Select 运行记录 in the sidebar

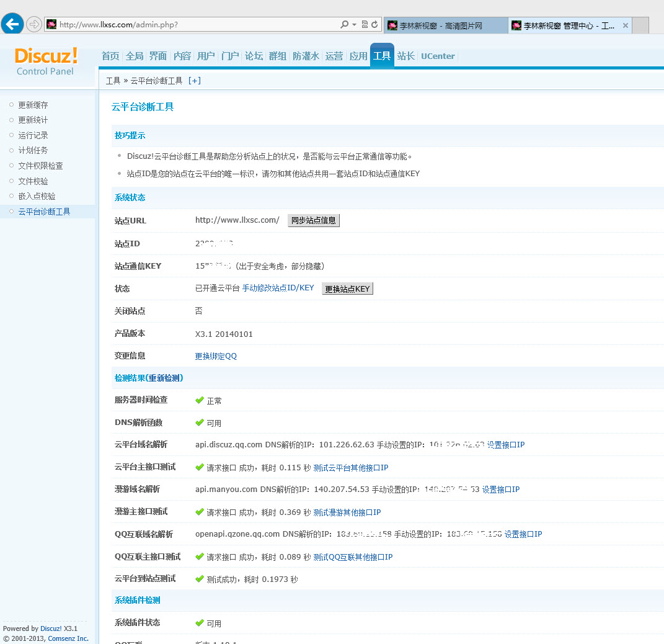tap(33, 135)
